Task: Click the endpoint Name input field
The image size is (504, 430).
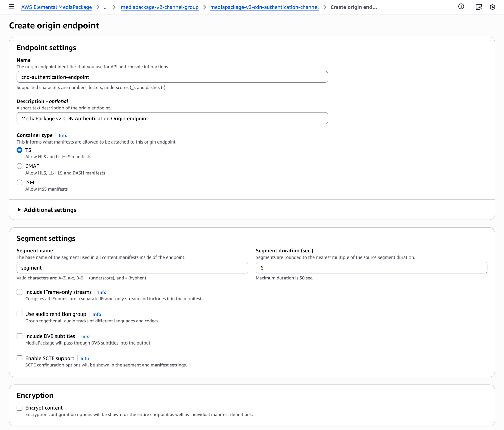Action: pos(172,77)
